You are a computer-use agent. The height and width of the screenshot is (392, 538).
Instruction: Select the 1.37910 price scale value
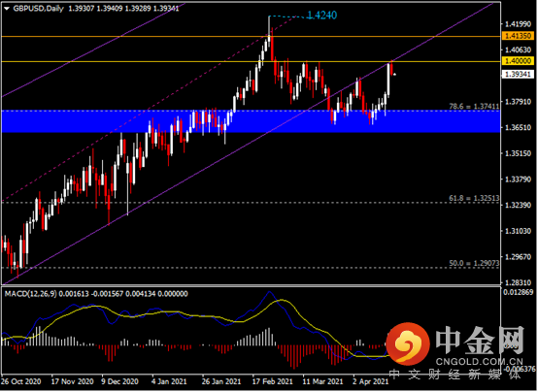518,102
